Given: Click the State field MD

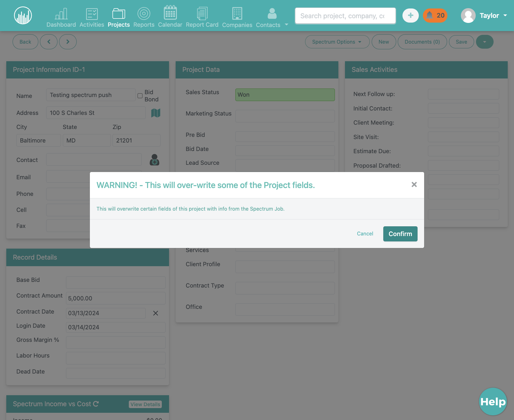Looking at the screenshot, I should 87,140.
